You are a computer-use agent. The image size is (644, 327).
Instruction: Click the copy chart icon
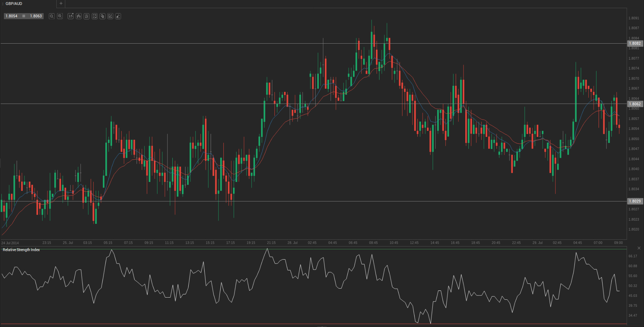coord(102,16)
